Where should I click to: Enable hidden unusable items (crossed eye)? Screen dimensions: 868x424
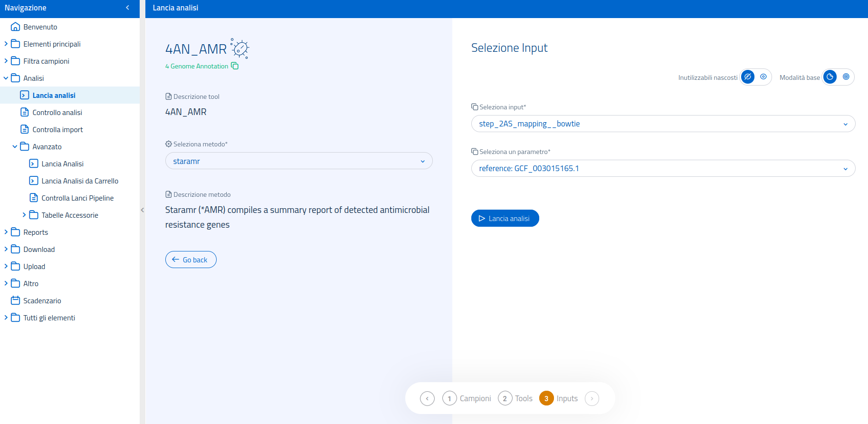[x=748, y=77]
